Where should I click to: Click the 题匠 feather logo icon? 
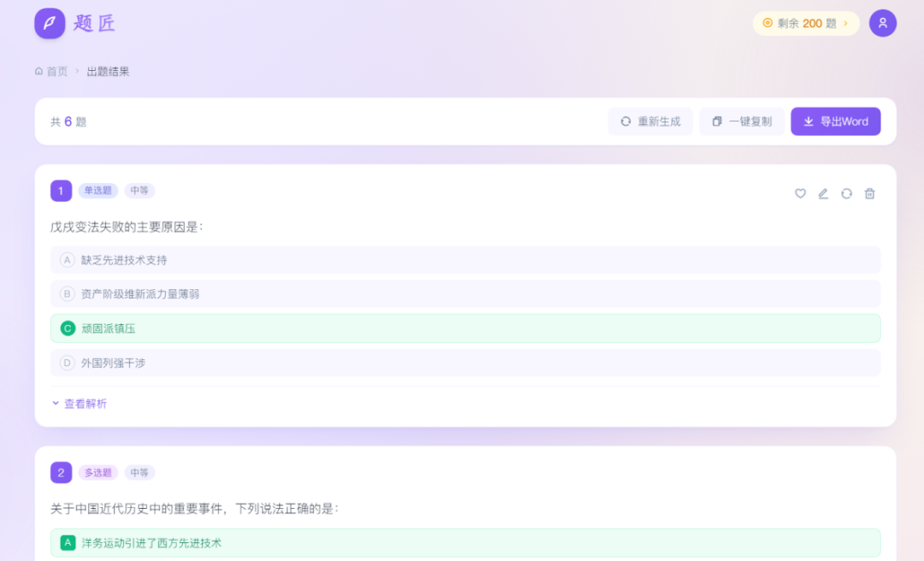click(x=50, y=23)
